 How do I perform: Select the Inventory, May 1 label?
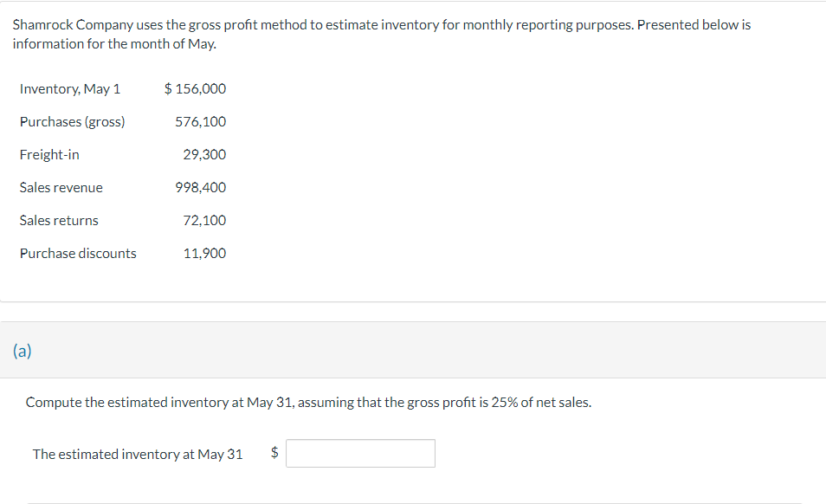[71, 88]
